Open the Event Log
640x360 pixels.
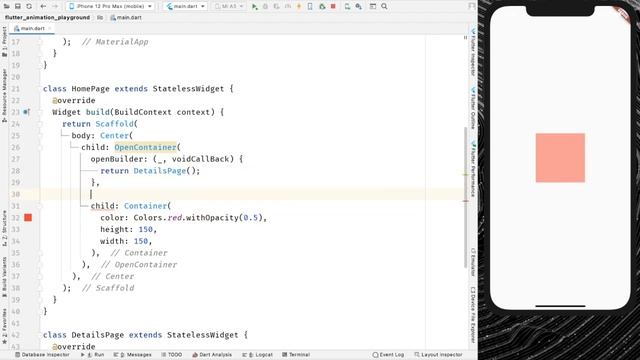(x=389, y=355)
